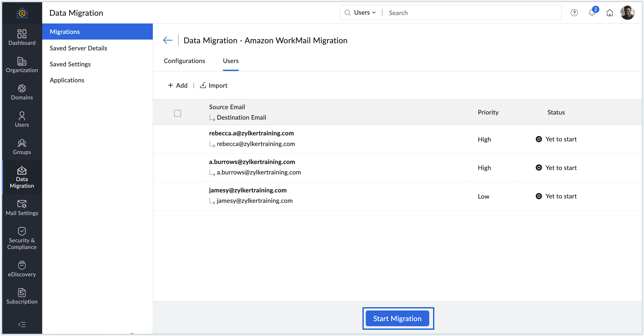This screenshot has width=644, height=336.
Task: Click the Yet to start status icon for rebecca.a
Action: coord(539,139)
